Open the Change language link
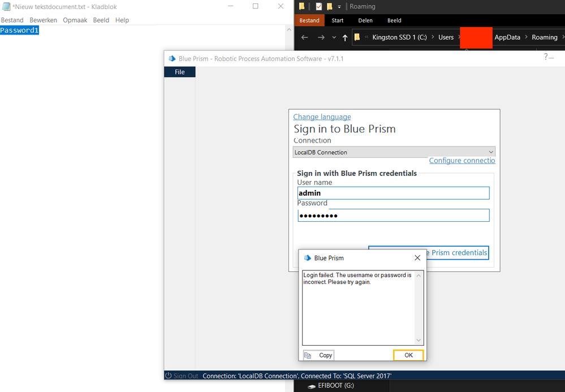565x392 pixels. (x=322, y=117)
